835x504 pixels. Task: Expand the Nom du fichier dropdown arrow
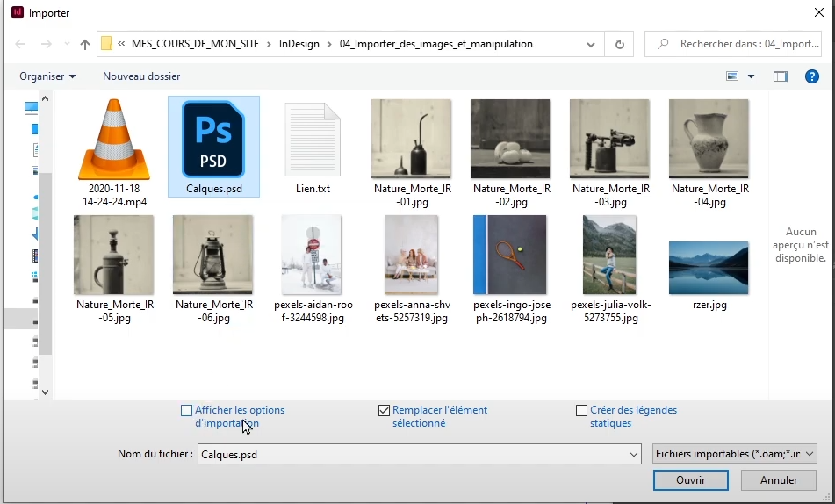coord(634,455)
